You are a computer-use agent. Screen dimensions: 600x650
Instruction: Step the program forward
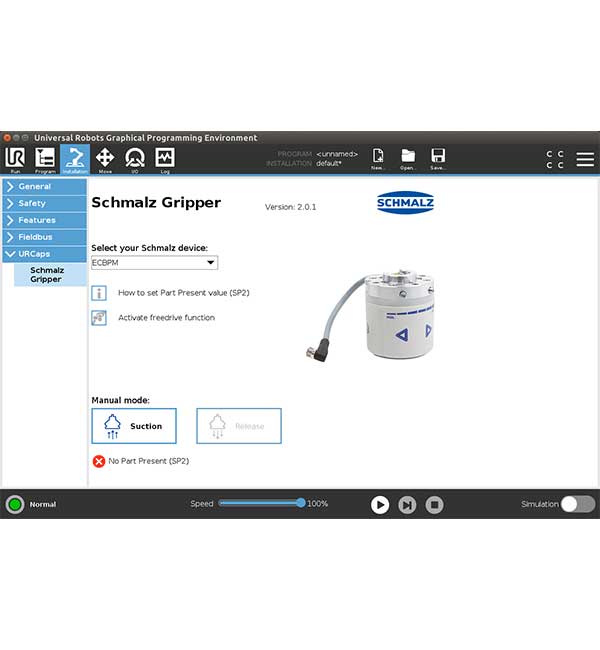pos(407,504)
